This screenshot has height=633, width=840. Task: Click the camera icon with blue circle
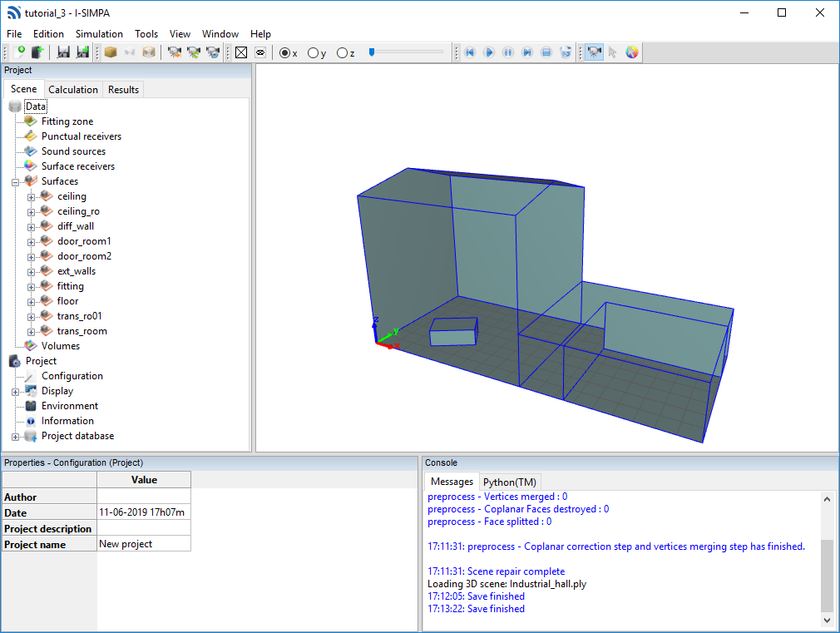click(213, 52)
